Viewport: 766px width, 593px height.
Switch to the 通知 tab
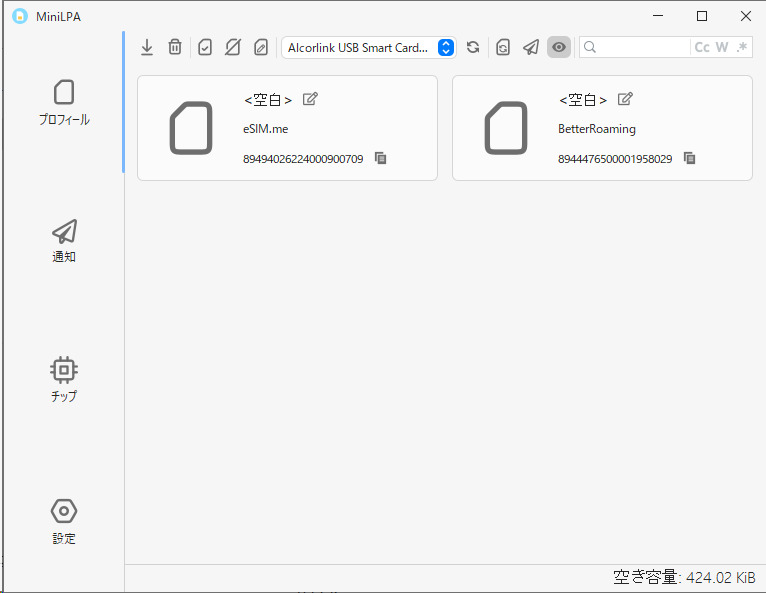pyautogui.click(x=64, y=241)
